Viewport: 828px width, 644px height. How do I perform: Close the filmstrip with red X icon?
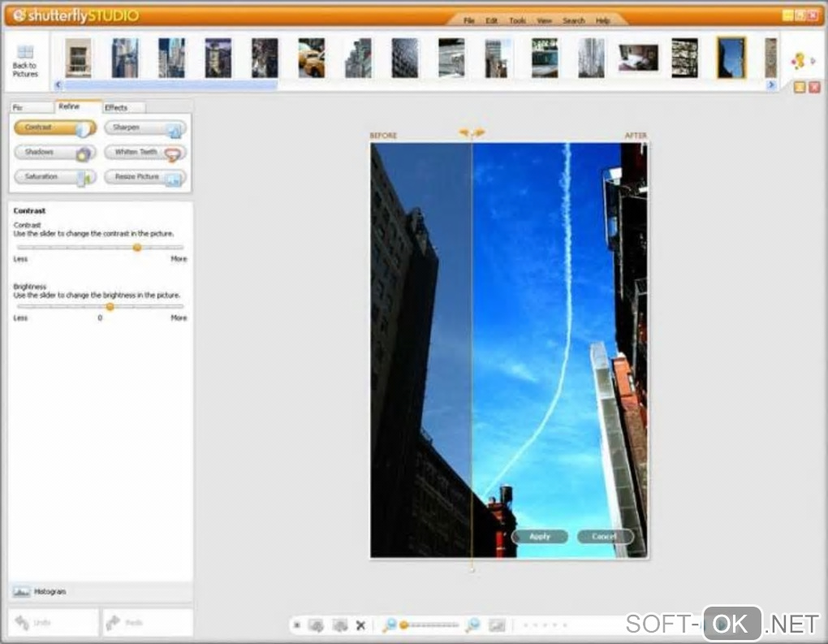coord(814,87)
